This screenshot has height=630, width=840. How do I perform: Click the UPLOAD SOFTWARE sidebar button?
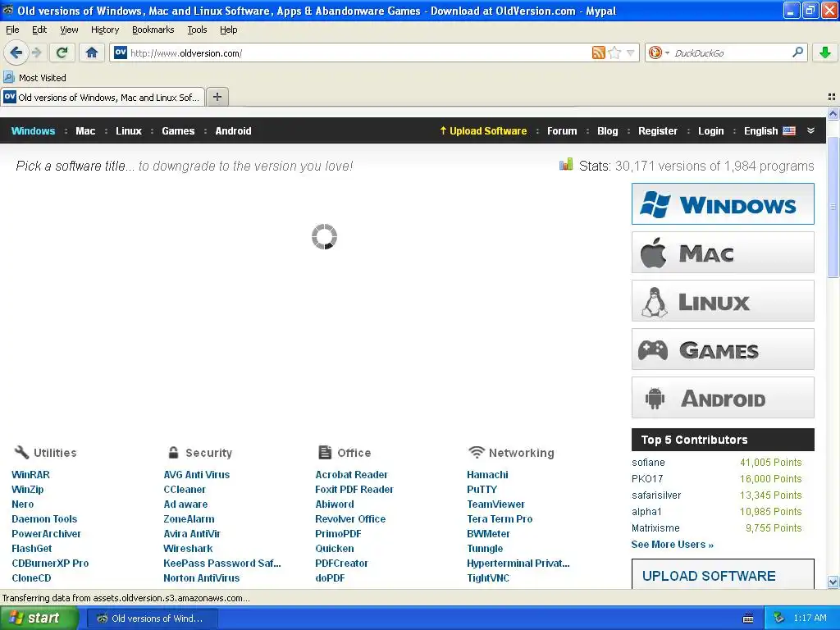723,574
